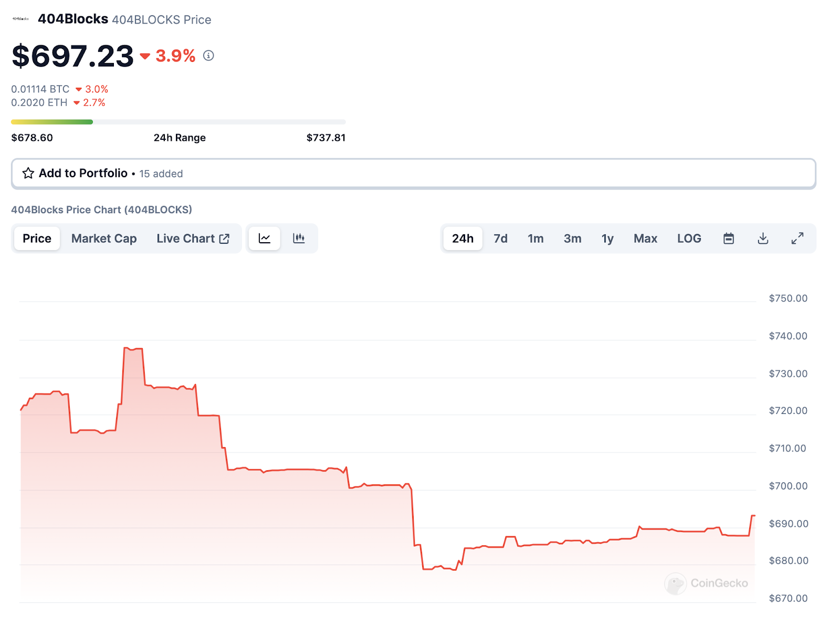The image size is (840, 621).
Task: Click the 3.9% price change
Action: [168, 56]
